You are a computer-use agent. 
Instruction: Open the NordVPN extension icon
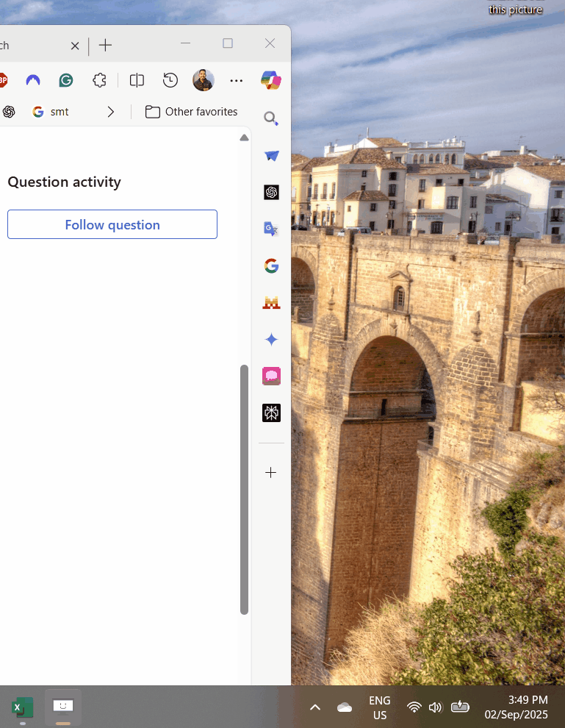pos(33,80)
